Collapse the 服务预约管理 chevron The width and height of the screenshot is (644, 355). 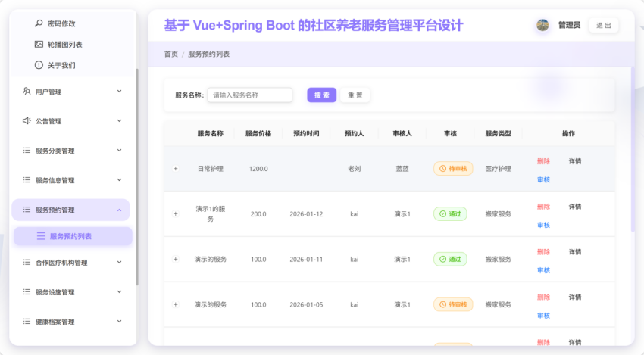click(119, 210)
